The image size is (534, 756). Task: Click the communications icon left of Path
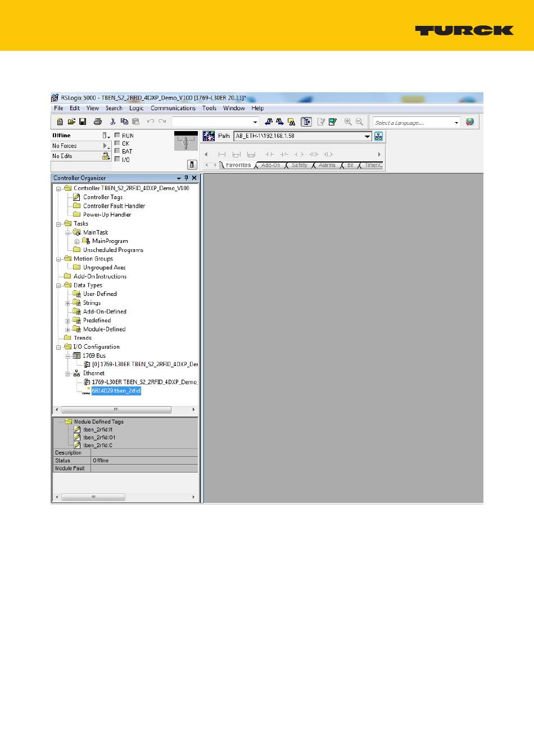pyautogui.click(x=209, y=136)
